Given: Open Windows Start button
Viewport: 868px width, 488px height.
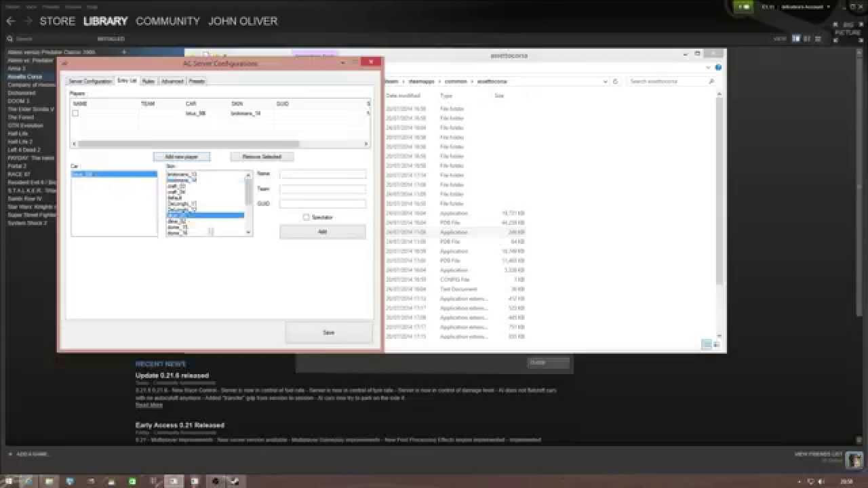Looking at the screenshot, I should pyautogui.click(x=9, y=481).
